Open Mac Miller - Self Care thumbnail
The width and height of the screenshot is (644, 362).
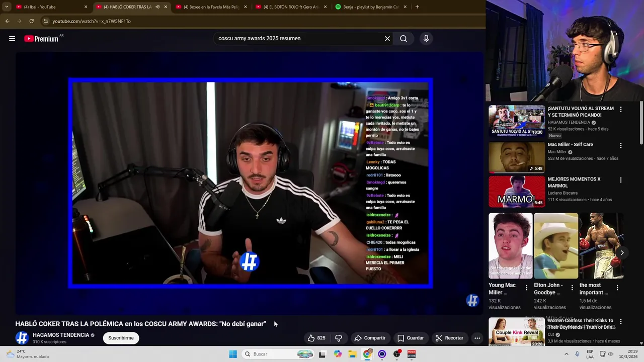(517, 157)
